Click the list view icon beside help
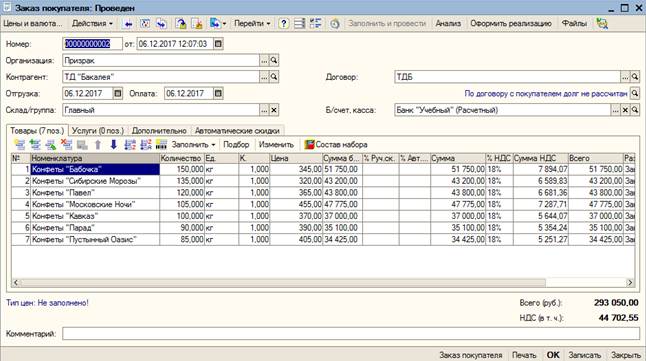The image size is (646, 361). (x=300, y=24)
